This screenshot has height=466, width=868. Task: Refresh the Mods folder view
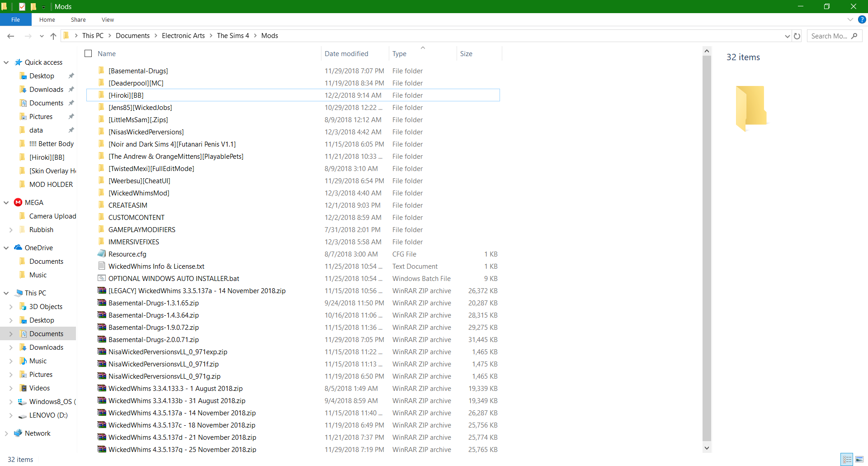pos(797,36)
